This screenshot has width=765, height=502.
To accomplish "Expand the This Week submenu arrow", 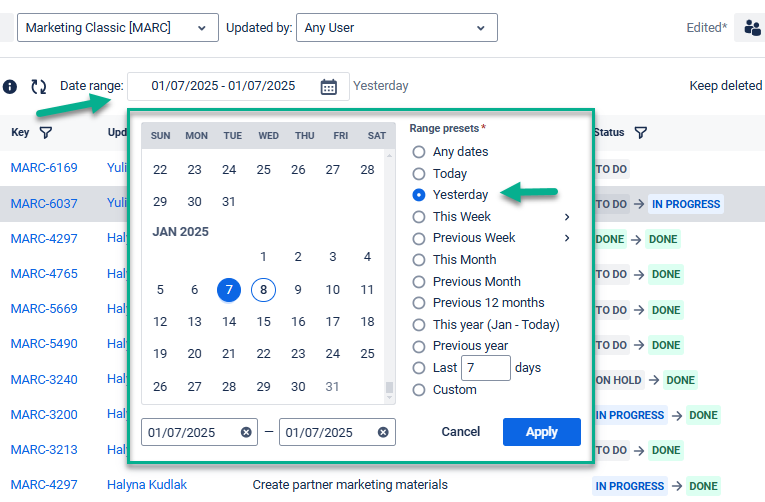I will 567,217.
